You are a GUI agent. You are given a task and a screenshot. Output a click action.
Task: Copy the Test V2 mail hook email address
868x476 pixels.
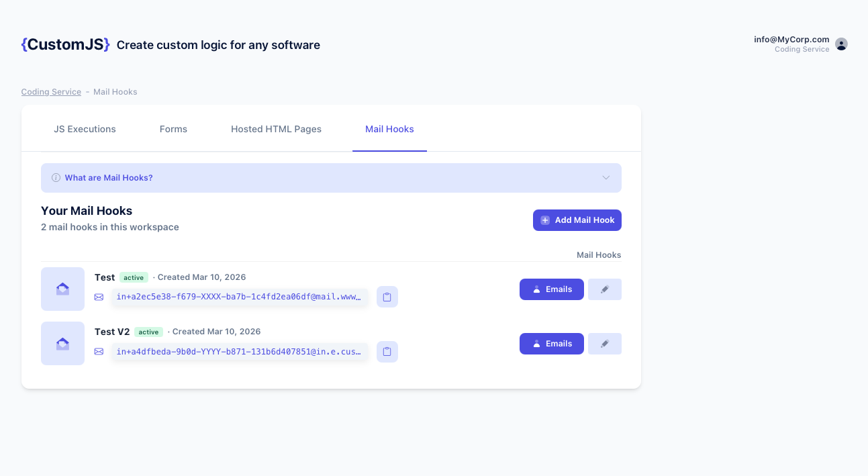coord(387,351)
